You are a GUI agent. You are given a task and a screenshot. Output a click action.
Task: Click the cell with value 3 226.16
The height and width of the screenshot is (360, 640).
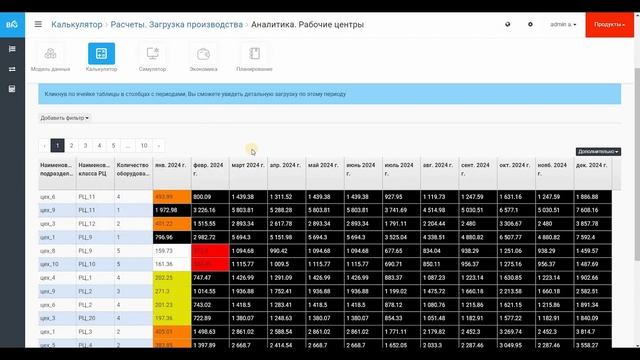coord(210,210)
